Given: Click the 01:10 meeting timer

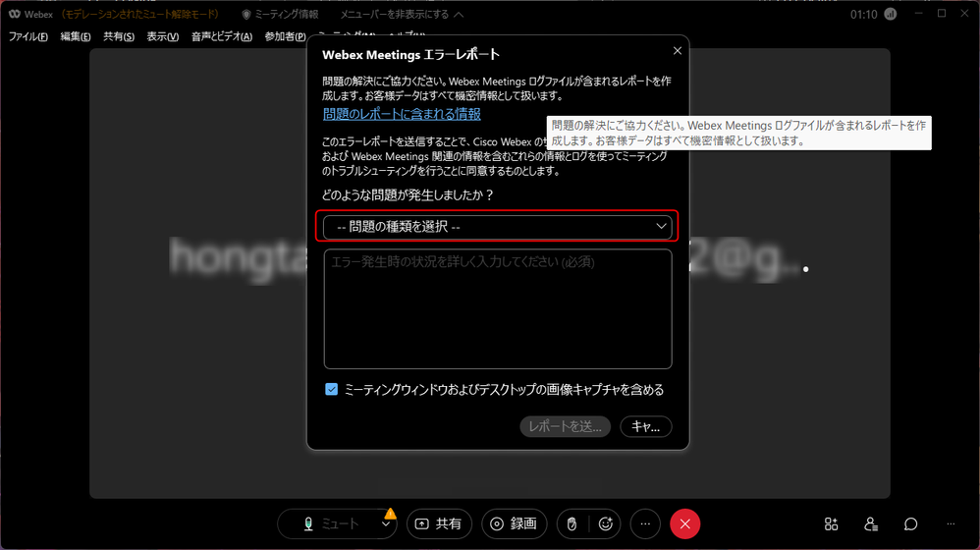Looking at the screenshot, I should 863,14.
